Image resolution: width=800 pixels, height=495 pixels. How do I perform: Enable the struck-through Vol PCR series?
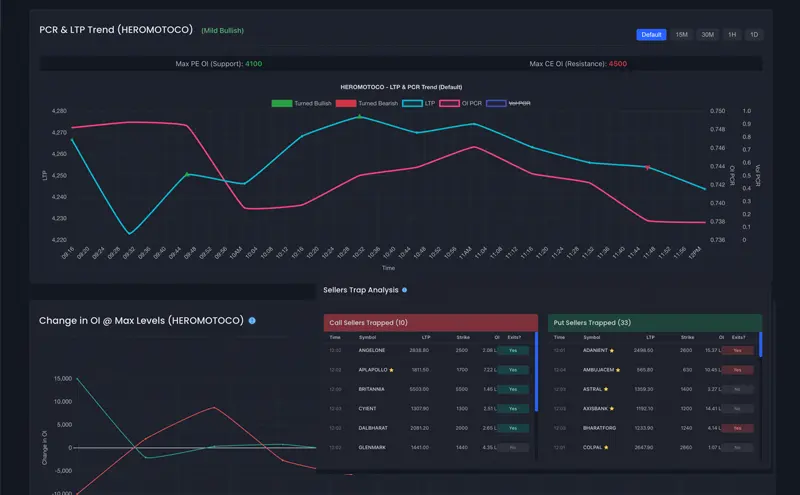pyautogui.click(x=508, y=103)
